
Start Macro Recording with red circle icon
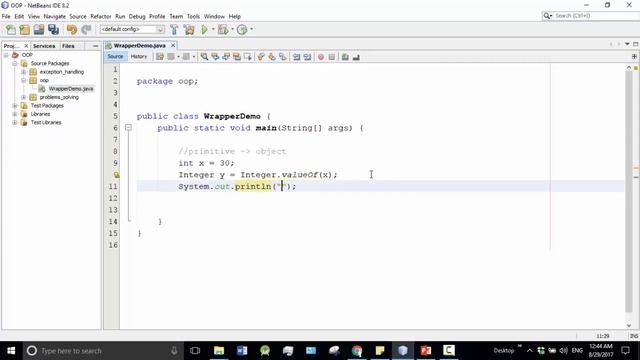(x=321, y=57)
